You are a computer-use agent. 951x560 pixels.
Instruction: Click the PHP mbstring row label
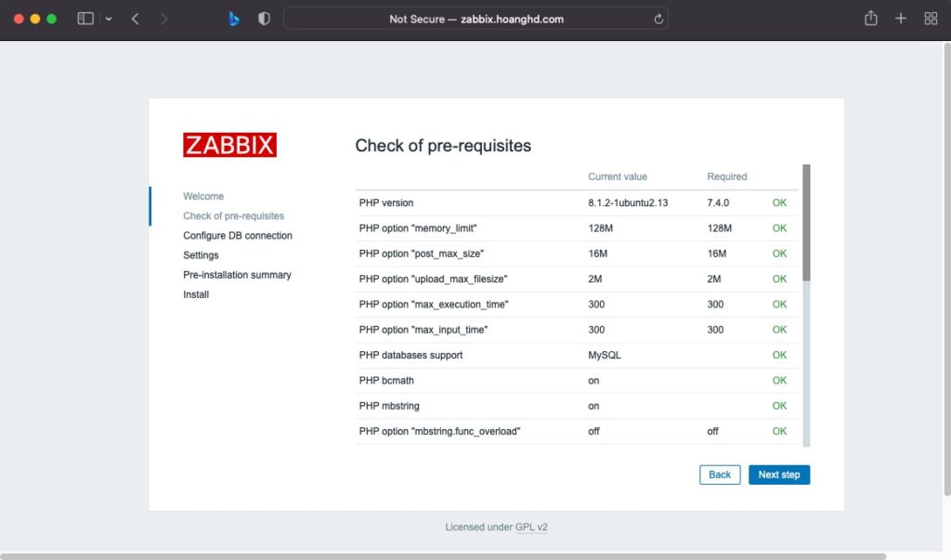pos(389,406)
